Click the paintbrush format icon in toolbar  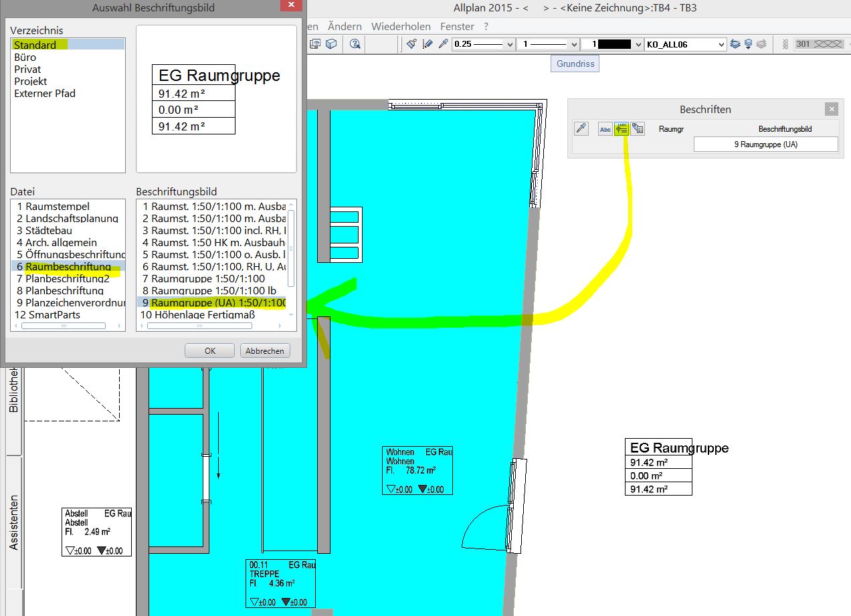411,44
